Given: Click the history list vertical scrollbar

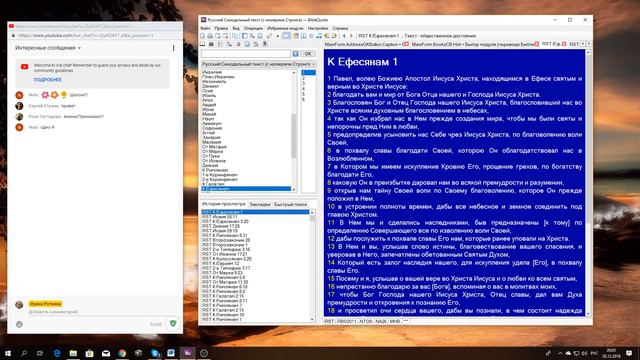Looking at the screenshot, I should (312, 266).
